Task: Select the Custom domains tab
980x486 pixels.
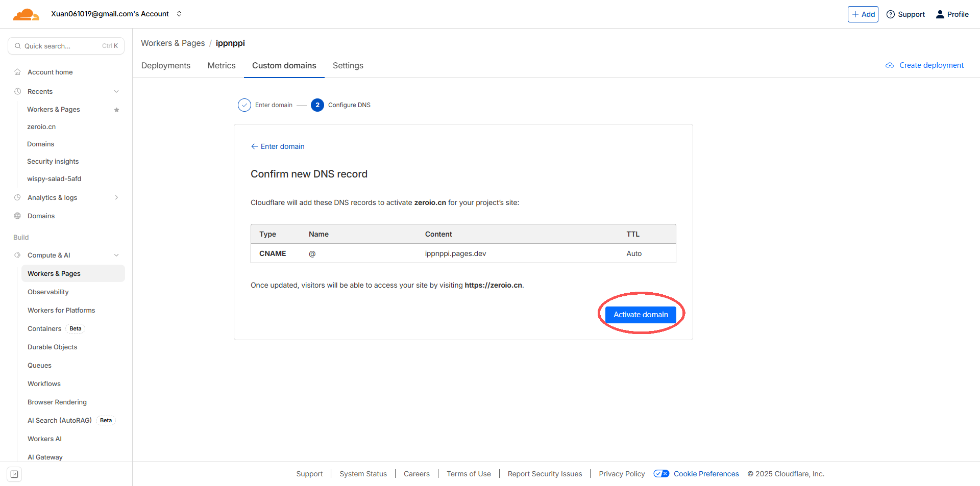Action: tap(284, 65)
